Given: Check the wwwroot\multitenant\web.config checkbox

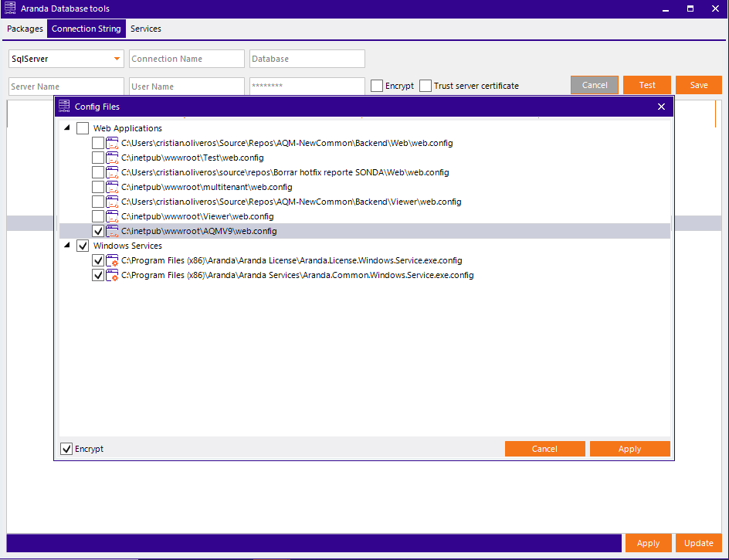Looking at the screenshot, I should [97, 187].
